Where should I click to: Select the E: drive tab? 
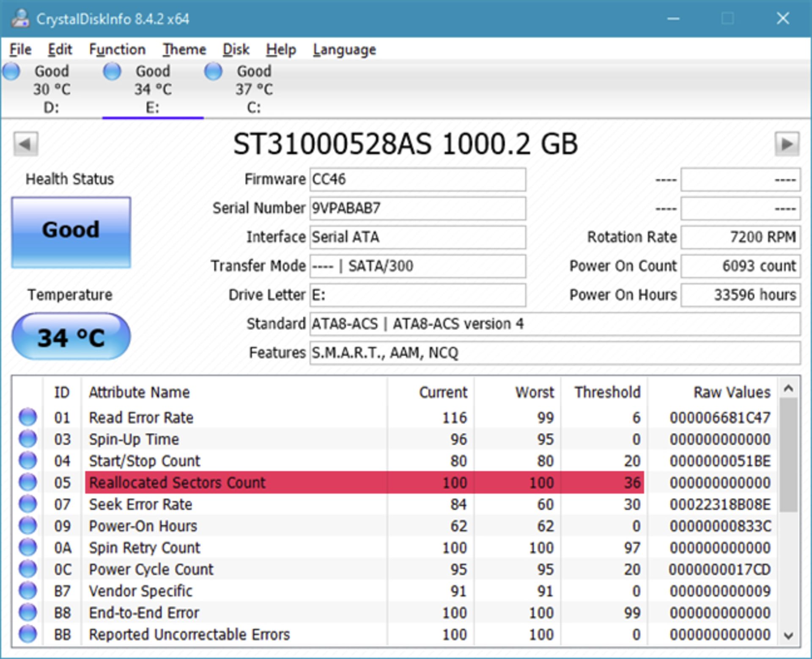[x=153, y=90]
